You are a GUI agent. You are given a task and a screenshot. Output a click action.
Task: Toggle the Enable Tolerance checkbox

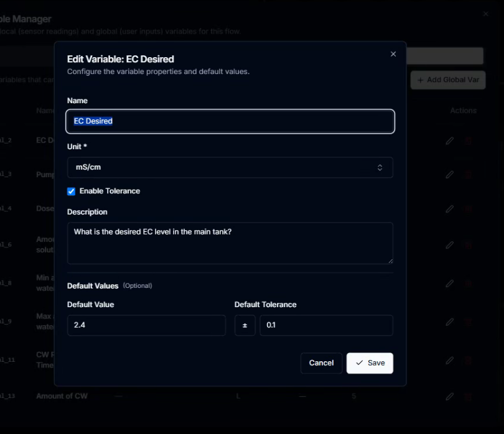click(x=71, y=191)
